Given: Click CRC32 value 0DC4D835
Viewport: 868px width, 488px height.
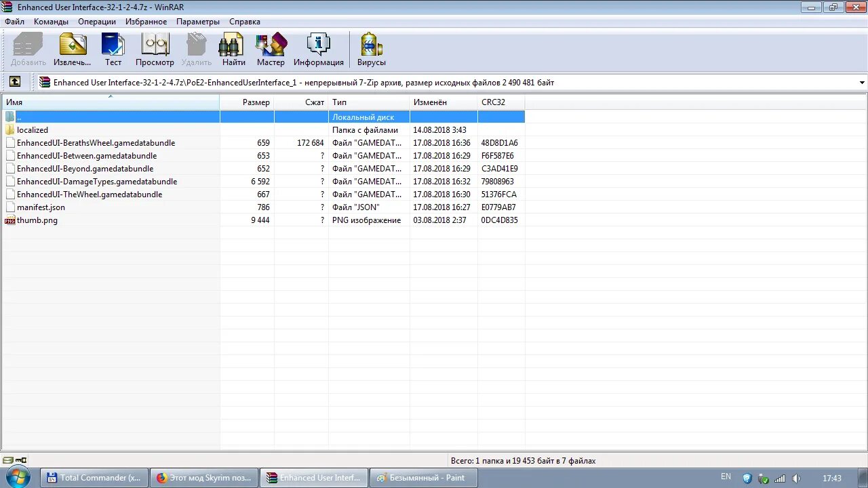Looking at the screenshot, I should (x=500, y=220).
